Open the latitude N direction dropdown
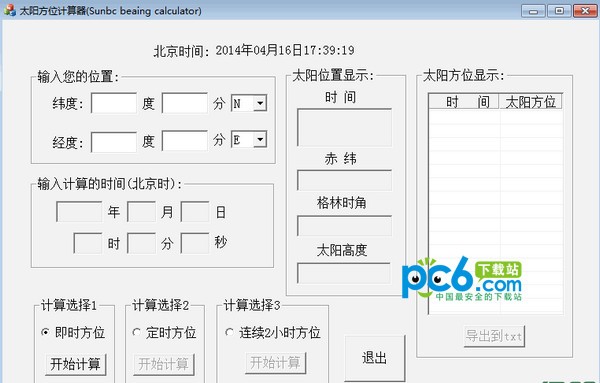The image size is (600, 383). (260, 103)
